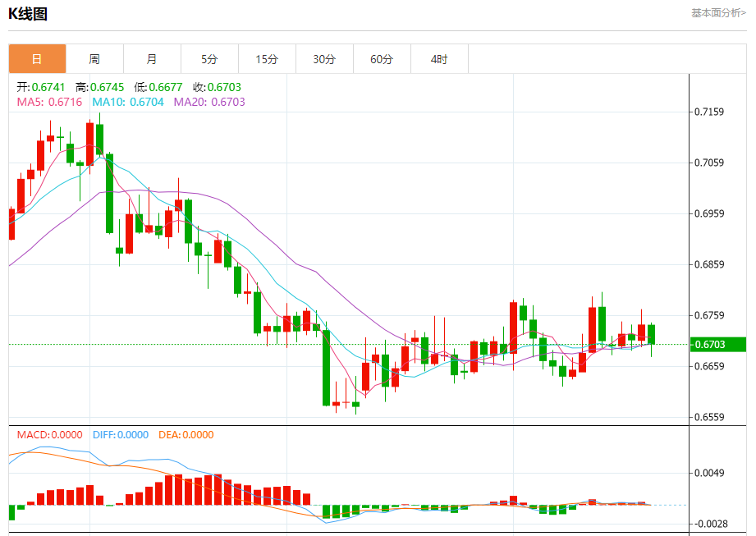Click the 高:0.6745 high value
This screenshot has height=536, width=756.
[x=100, y=87]
